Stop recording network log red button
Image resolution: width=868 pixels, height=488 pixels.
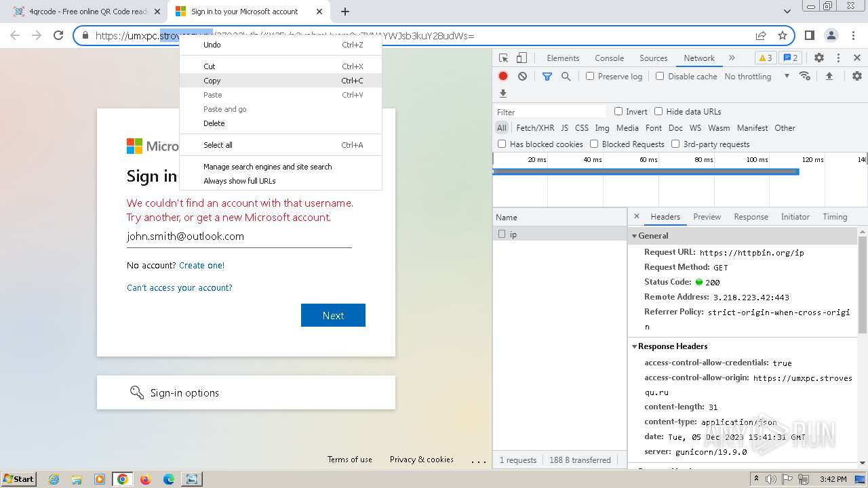(503, 77)
